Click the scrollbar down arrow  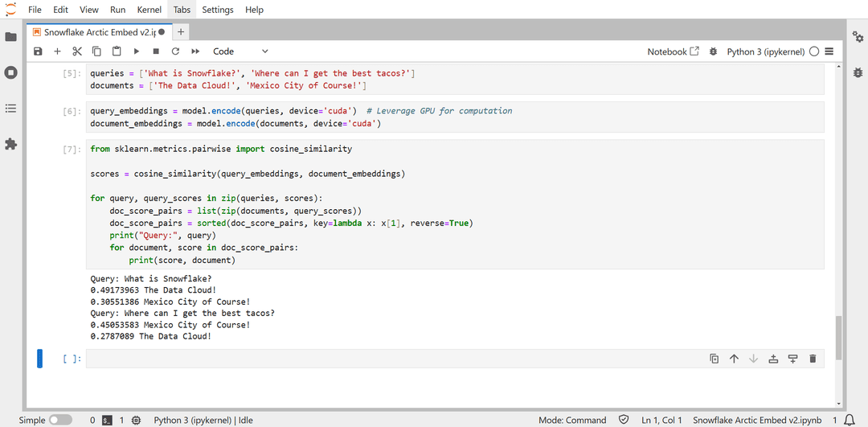838,404
